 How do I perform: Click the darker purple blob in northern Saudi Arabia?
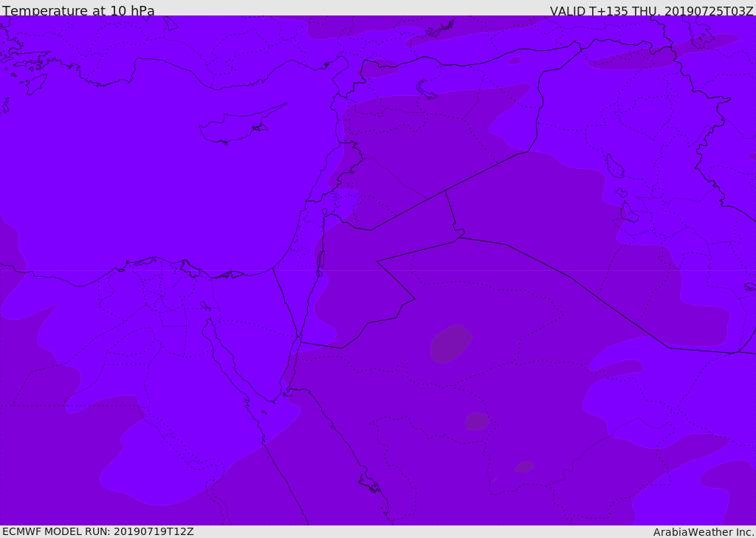click(451, 343)
